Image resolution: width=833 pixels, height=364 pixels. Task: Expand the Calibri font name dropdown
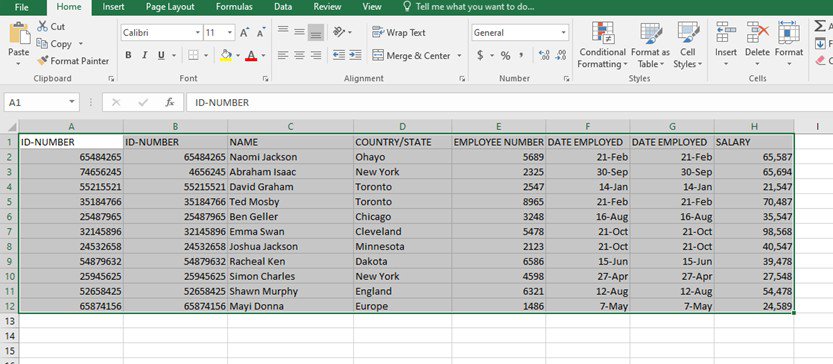click(x=197, y=33)
